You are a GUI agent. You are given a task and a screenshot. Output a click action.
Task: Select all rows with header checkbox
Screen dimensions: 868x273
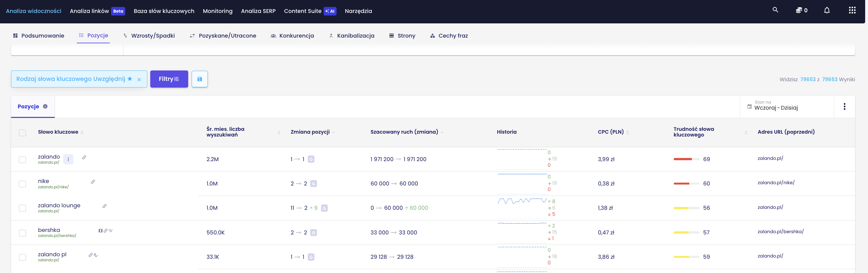pyautogui.click(x=22, y=133)
